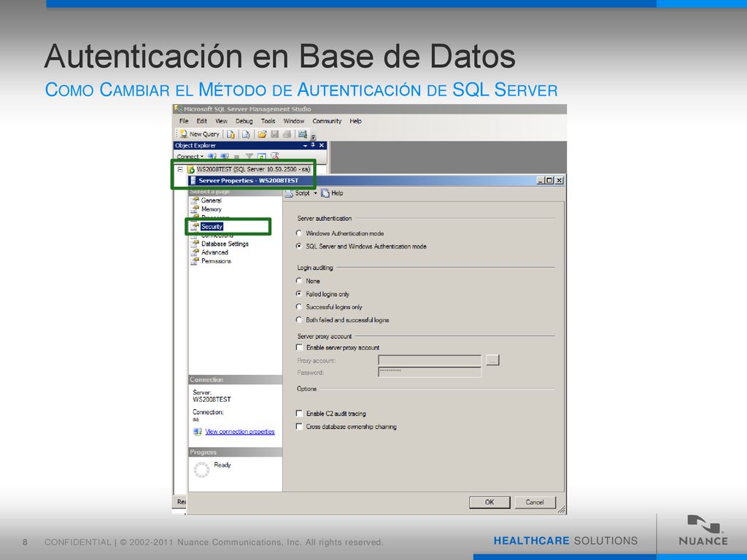Click the Refresh icon in Object Explorer
The image size is (747, 560).
(x=262, y=156)
